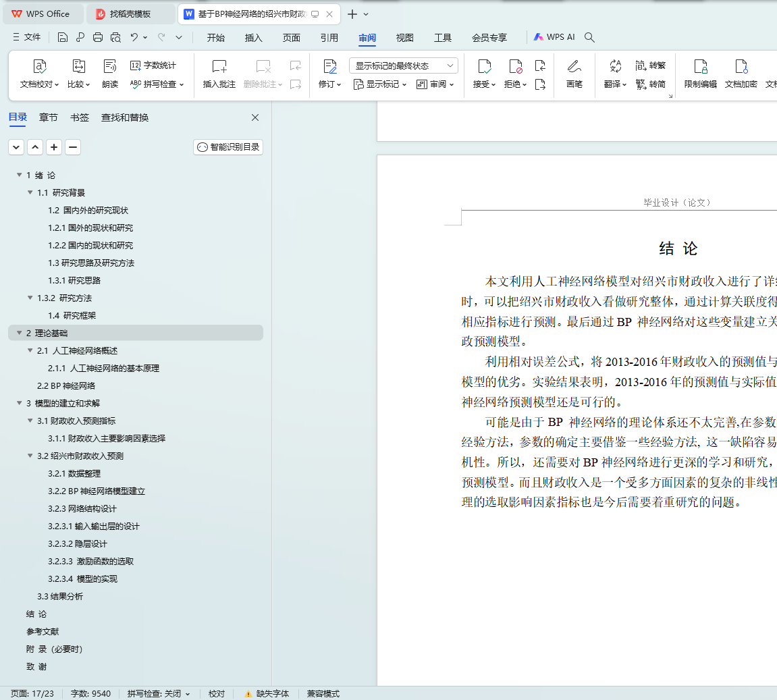Image resolution: width=777 pixels, height=700 pixels.
Task: Collapse the 3 模型的建立和求解 node
Action: coord(20,403)
